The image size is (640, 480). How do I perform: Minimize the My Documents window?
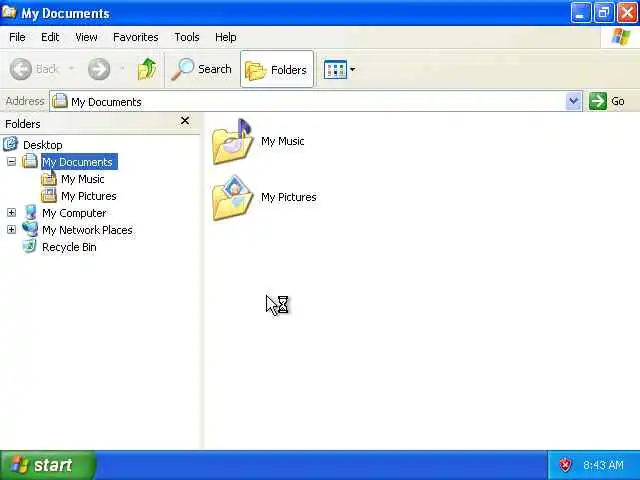pyautogui.click(x=580, y=13)
